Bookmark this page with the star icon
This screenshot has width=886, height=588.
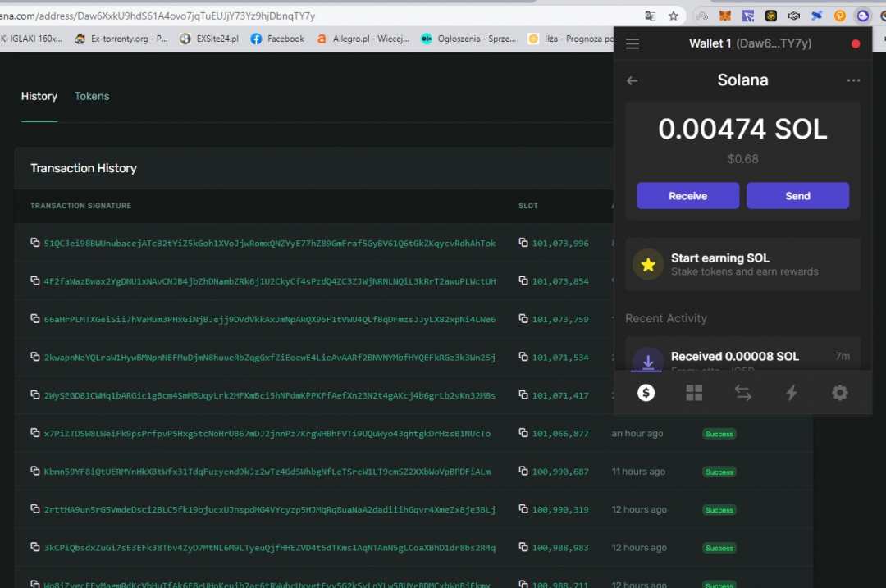[x=674, y=16]
